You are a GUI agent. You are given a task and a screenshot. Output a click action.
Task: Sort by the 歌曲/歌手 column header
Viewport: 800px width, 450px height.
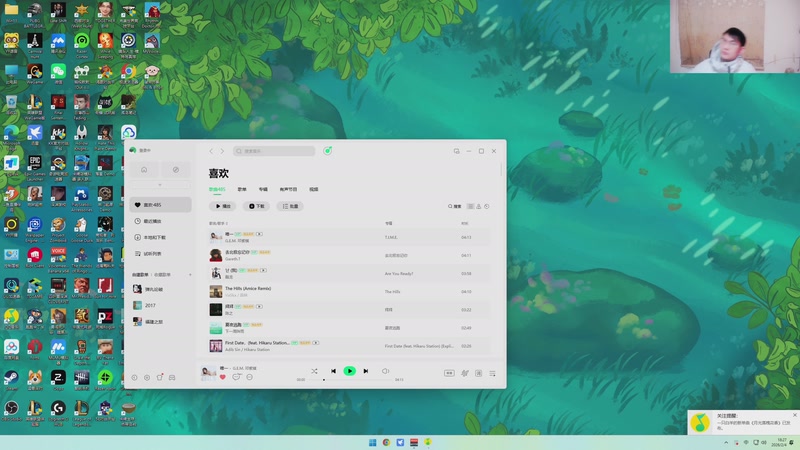(218, 223)
